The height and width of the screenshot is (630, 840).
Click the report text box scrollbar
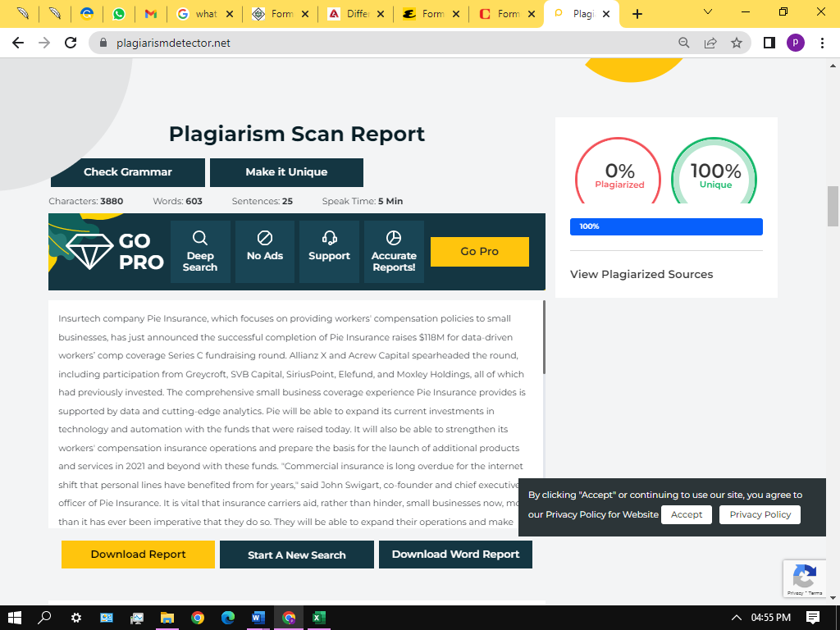pyautogui.click(x=544, y=337)
